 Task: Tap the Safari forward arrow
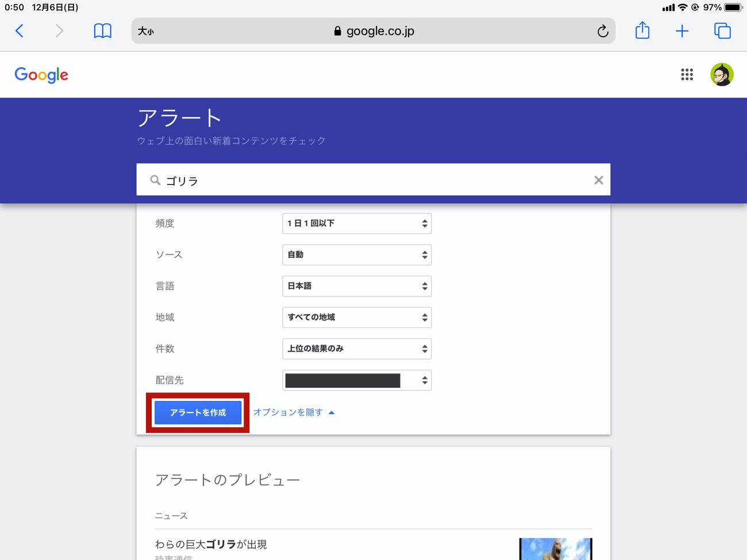point(59,31)
